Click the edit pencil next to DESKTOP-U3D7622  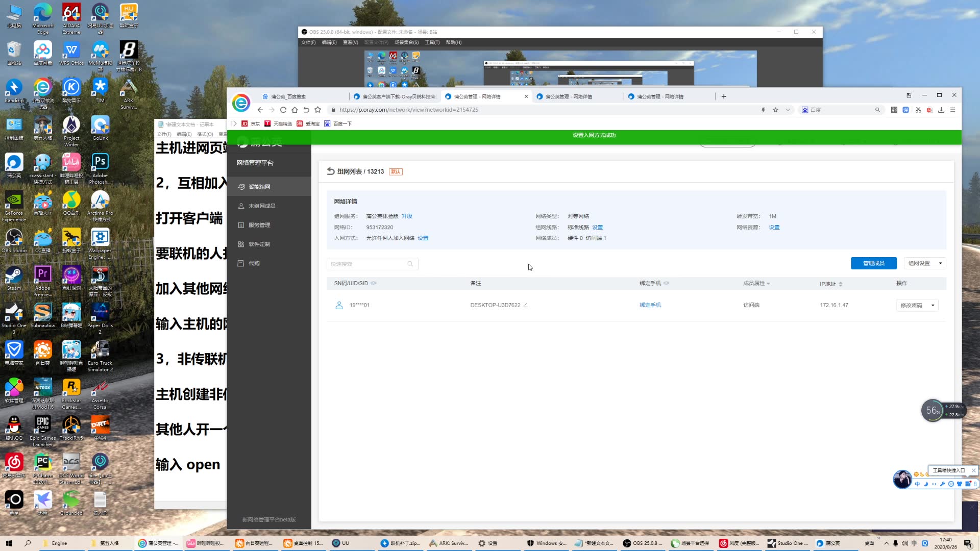tap(525, 305)
